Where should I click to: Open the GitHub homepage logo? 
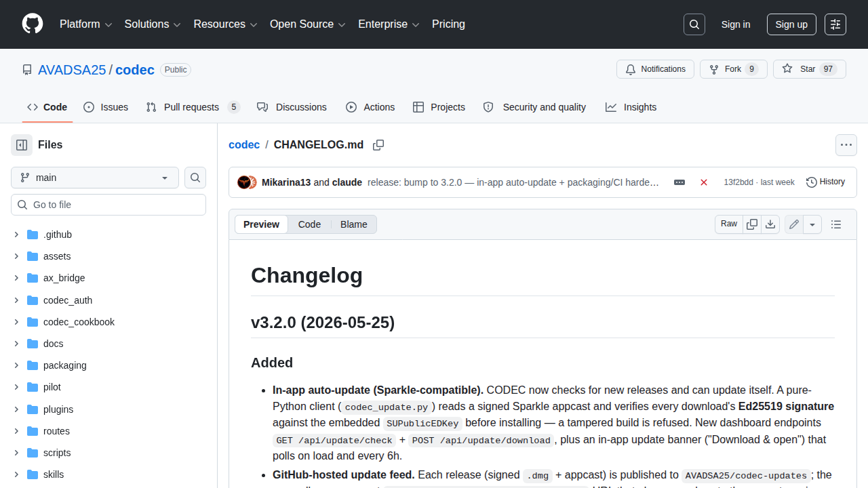click(33, 24)
